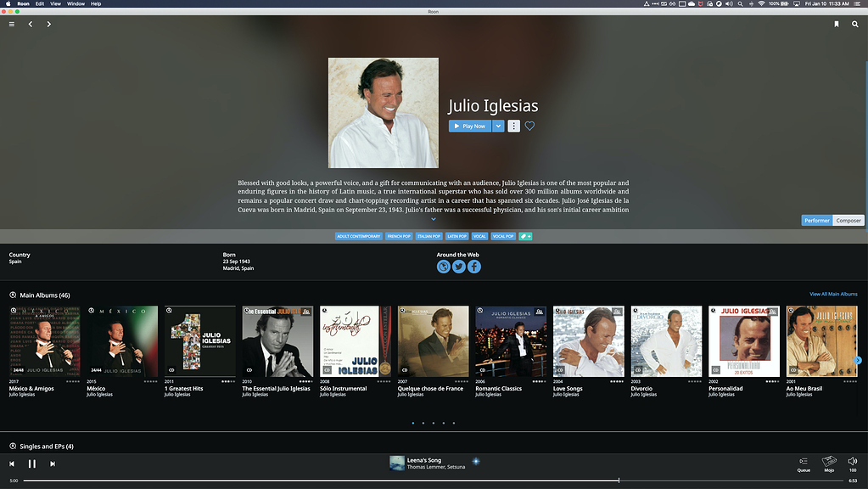868x489 pixels.
Task: Open the playback Queue
Action: coord(804,463)
